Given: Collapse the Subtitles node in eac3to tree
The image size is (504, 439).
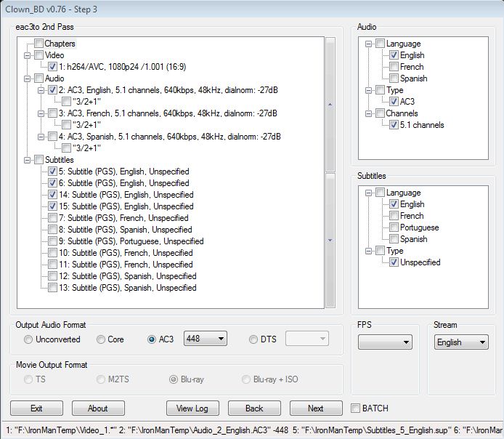Looking at the screenshot, I should point(28,160).
